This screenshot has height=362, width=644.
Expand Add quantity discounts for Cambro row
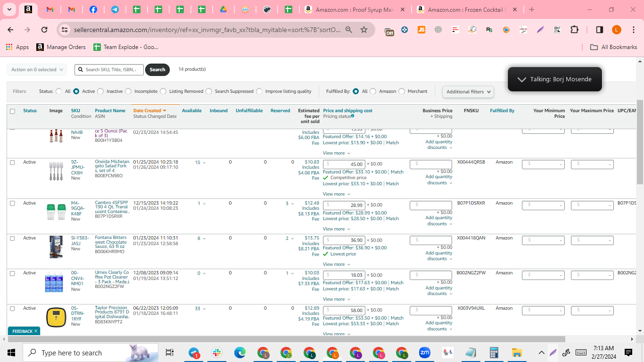point(439,221)
